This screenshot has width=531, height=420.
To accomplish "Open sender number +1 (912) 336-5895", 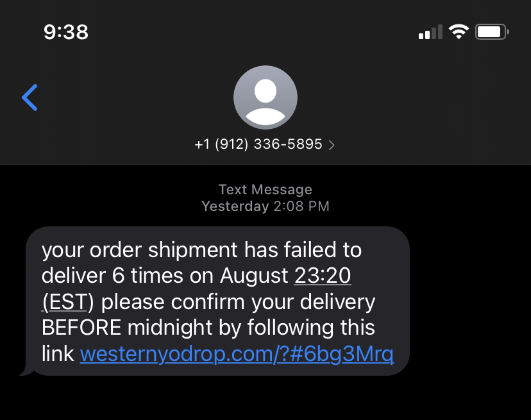I will click(258, 144).
